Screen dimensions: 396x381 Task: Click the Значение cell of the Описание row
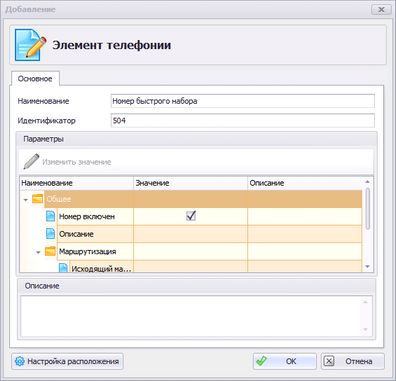191,234
